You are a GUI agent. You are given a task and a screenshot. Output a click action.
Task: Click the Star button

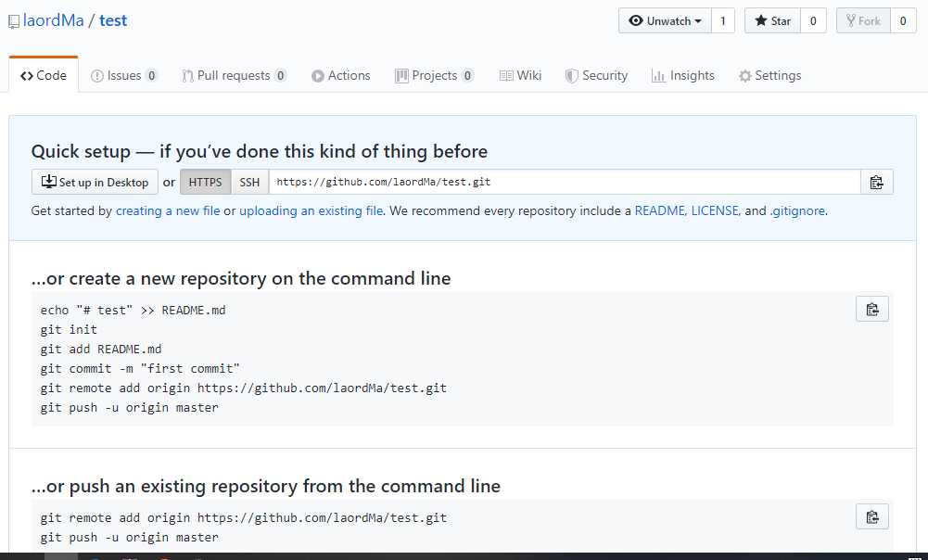click(772, 20)
